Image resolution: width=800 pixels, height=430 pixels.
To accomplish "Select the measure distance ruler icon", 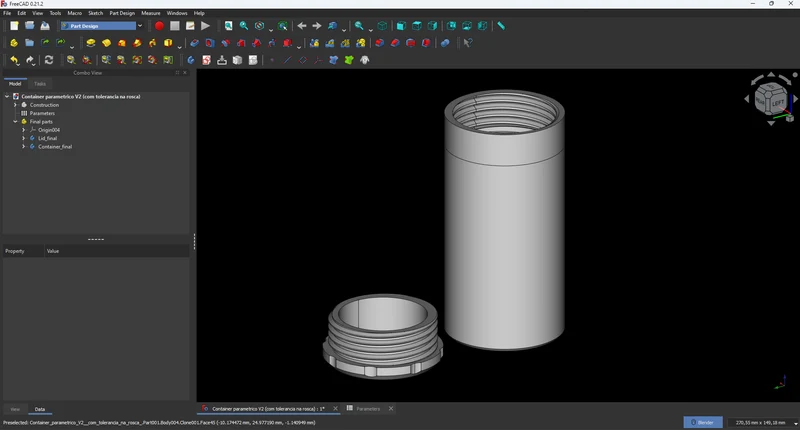I will 501,26.
